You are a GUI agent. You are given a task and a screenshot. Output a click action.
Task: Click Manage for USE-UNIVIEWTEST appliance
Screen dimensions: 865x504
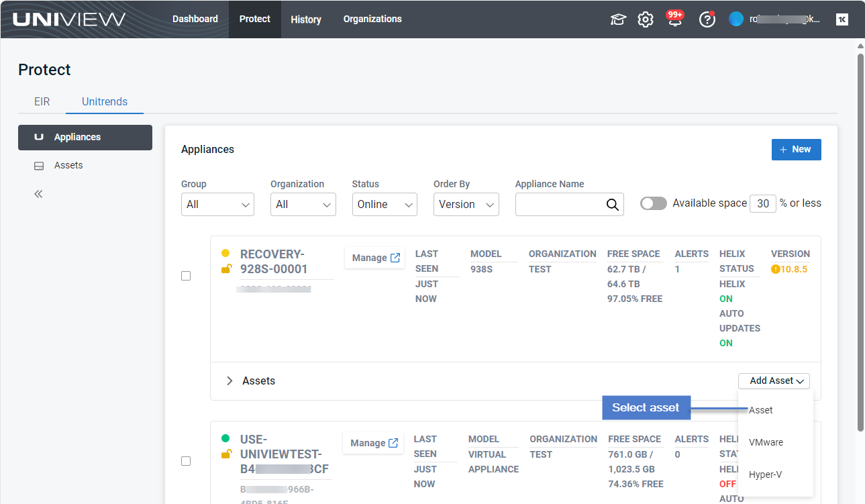pos(374,443)
